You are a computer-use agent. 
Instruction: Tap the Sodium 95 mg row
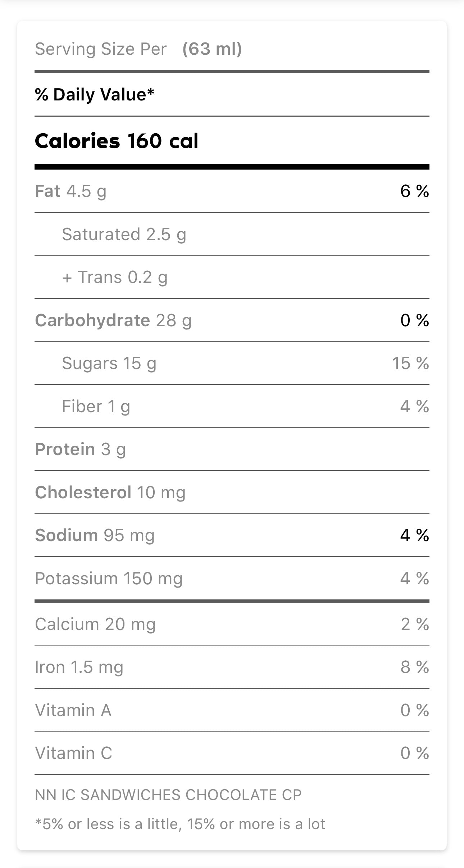pos(95,535)
